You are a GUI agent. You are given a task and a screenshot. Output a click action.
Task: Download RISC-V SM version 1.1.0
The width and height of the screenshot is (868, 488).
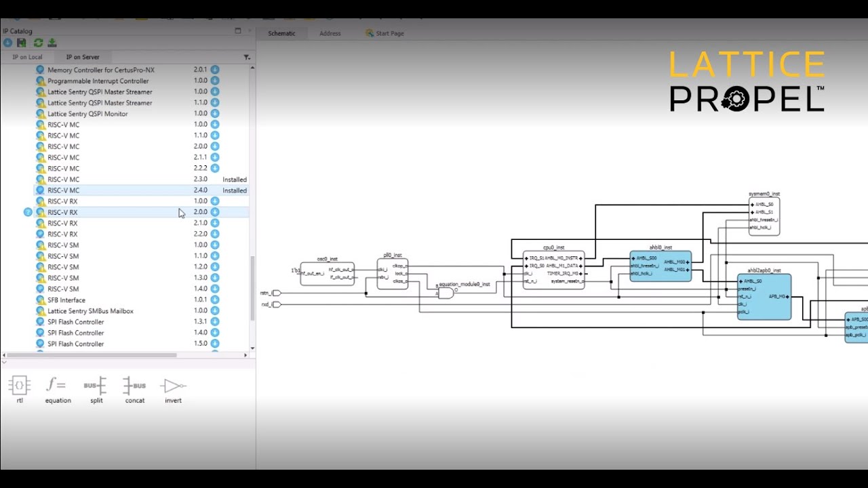(x=215, y=256)
